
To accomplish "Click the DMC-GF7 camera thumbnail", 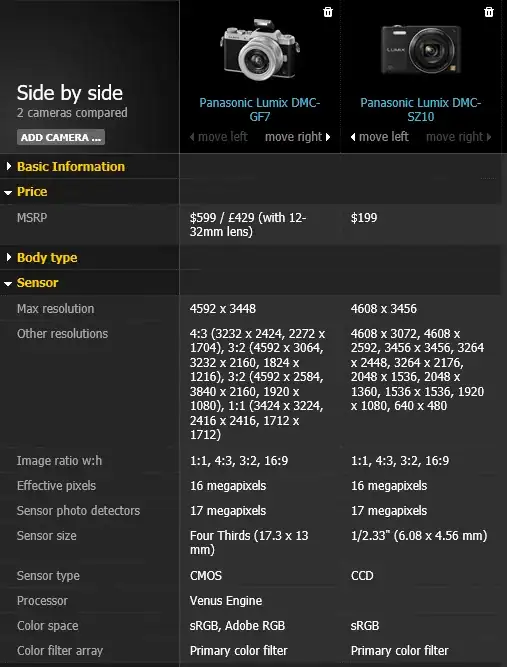I will coord(260,49).
